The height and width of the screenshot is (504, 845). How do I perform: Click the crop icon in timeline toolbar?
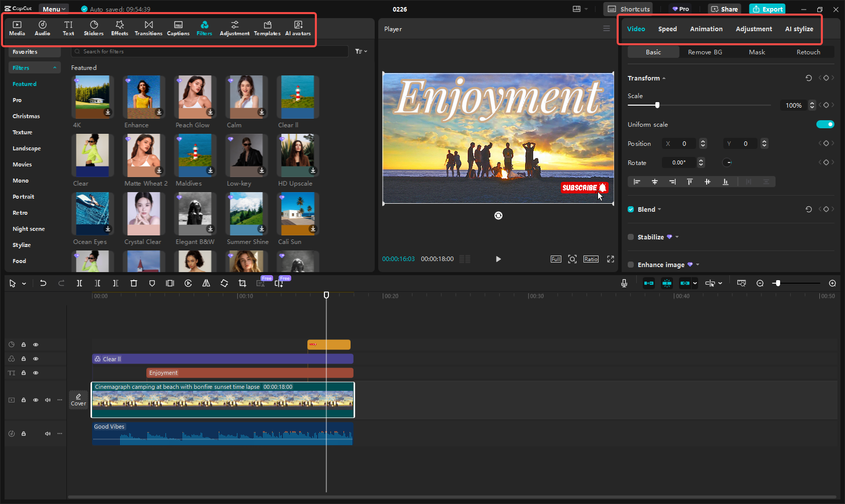(x=242, y=283)
